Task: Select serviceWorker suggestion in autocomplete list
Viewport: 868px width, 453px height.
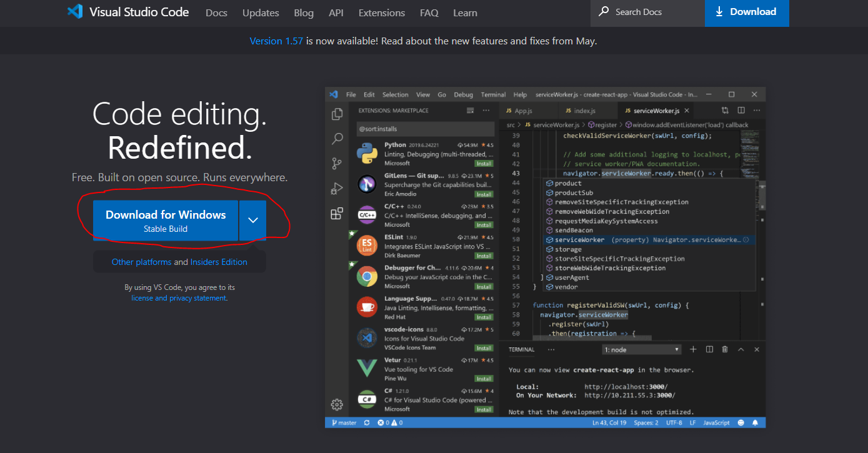Action: tap(649, 240)
